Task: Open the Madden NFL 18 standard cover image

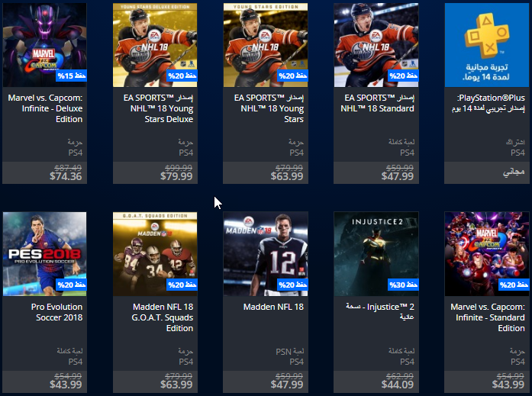Action: click(x=266, y=254)
